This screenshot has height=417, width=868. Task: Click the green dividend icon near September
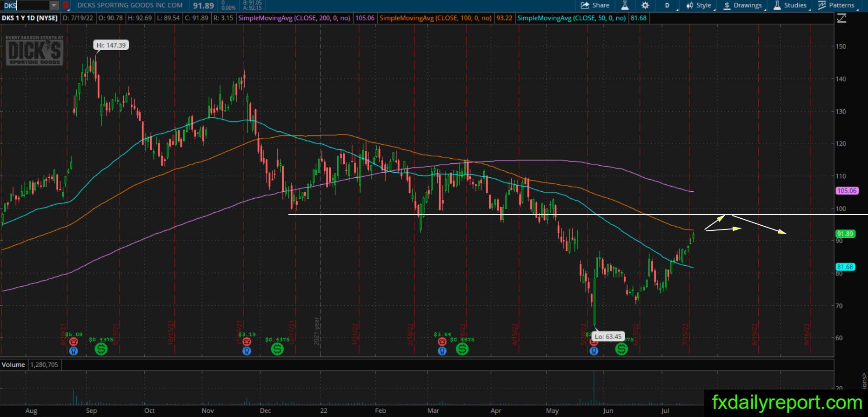101,349
